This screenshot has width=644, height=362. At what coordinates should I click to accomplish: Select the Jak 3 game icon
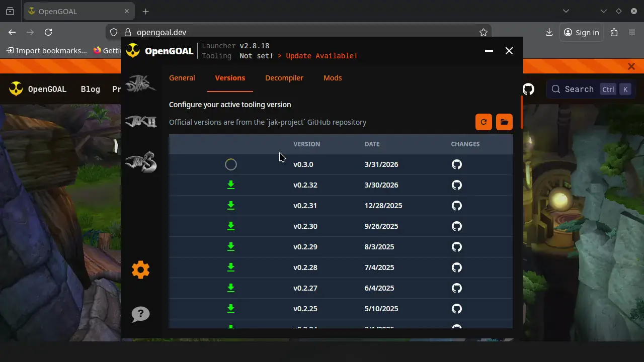coord(140,162)
